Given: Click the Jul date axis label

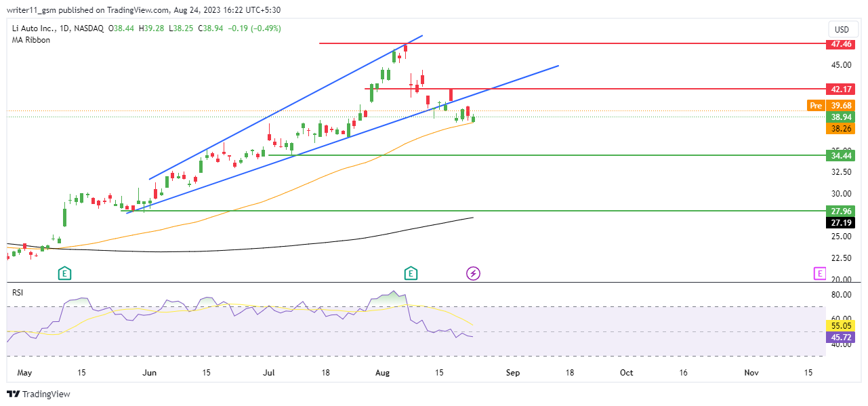Looking at the screenshot, I should (x=270, y=373).
